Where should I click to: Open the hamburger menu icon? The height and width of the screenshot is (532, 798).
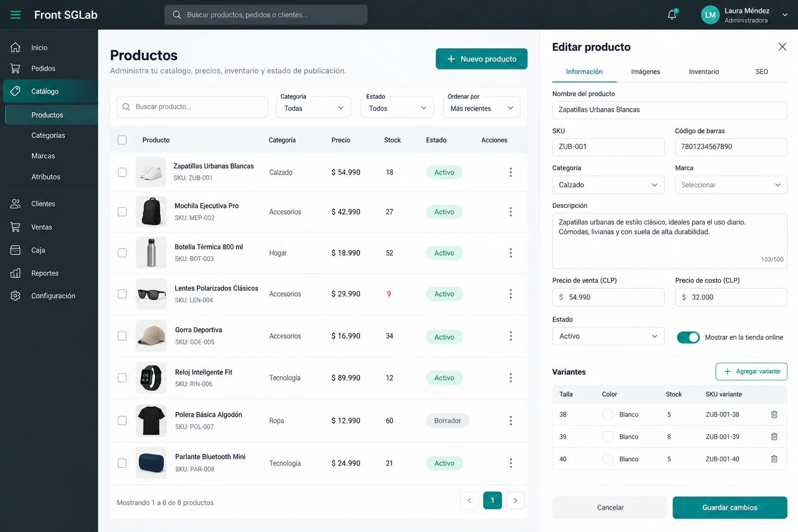pos(16,15)
